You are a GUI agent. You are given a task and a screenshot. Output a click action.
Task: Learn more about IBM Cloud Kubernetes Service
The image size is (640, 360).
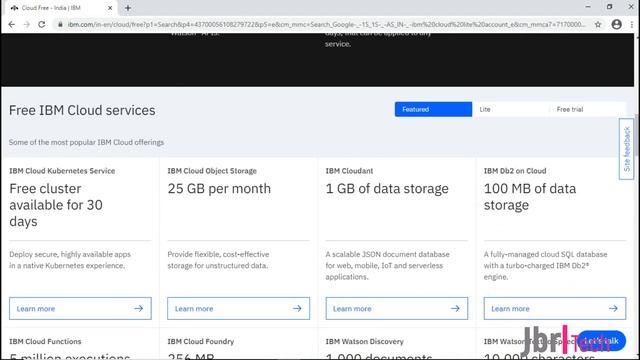point(80,309)
